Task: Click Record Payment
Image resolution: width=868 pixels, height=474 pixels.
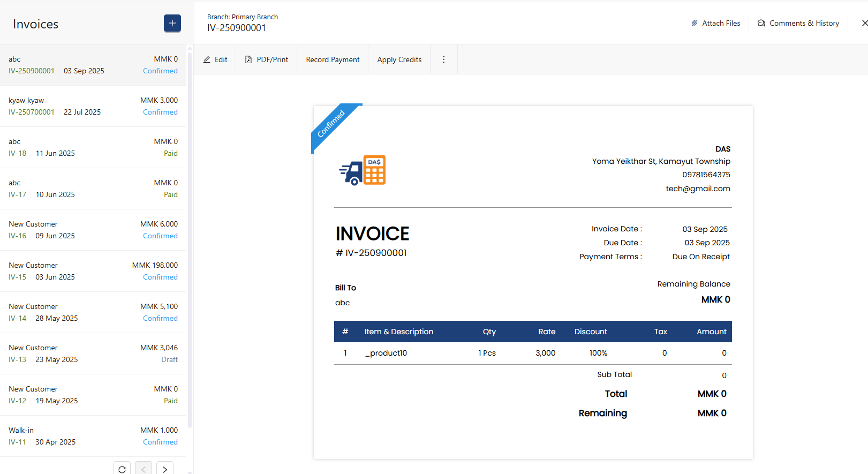Action: point(333,59)
